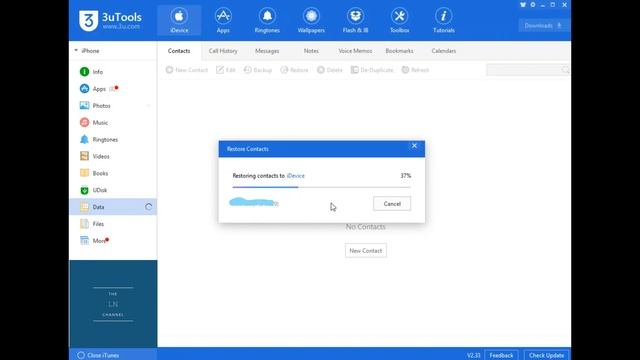Cancel the contacts restore

click(x=392, y=204)
